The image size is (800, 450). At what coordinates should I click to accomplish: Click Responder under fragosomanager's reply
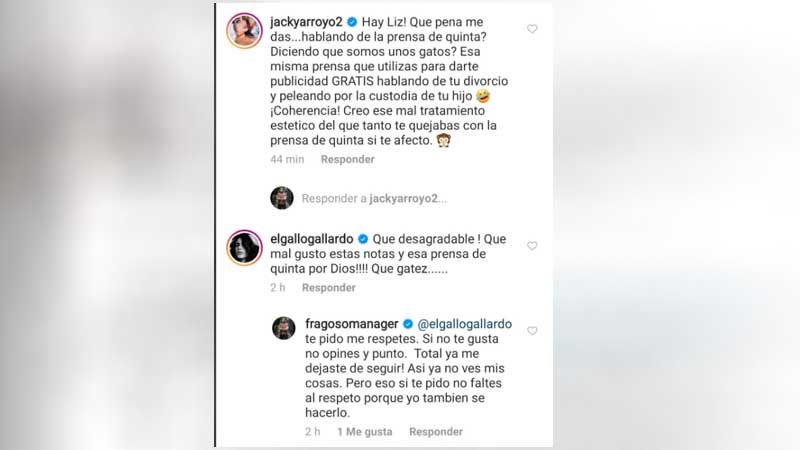[x=436, y=432]
